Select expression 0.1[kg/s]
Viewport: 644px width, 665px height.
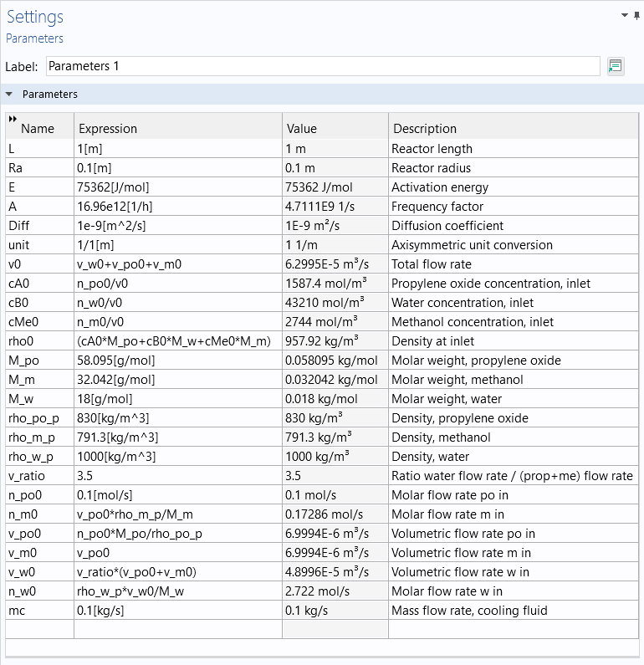click(178, 611)
